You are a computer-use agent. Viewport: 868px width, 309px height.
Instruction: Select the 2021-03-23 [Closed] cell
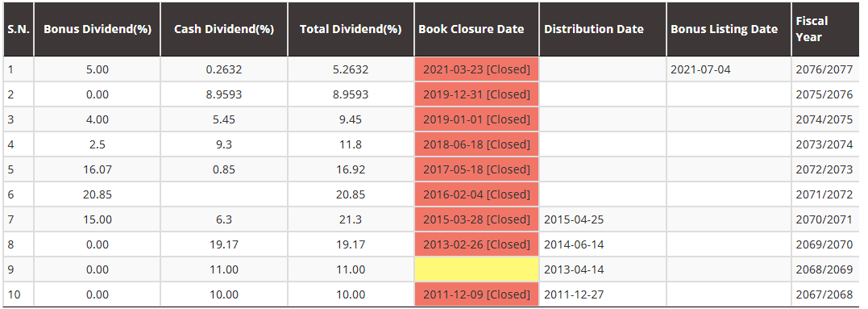pos(476,69)
